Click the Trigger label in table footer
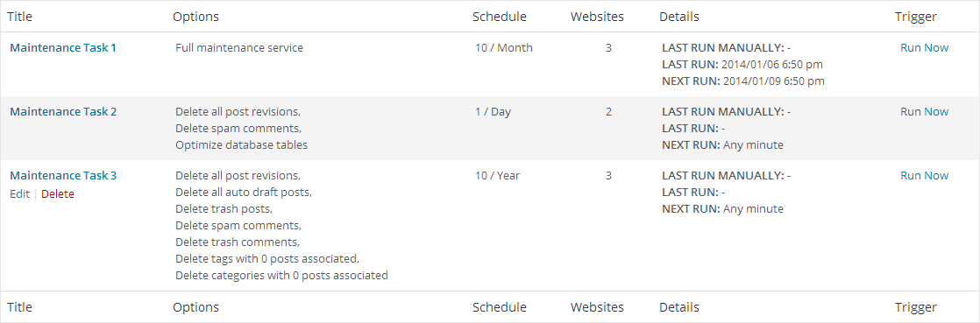 tap(916, 307)
